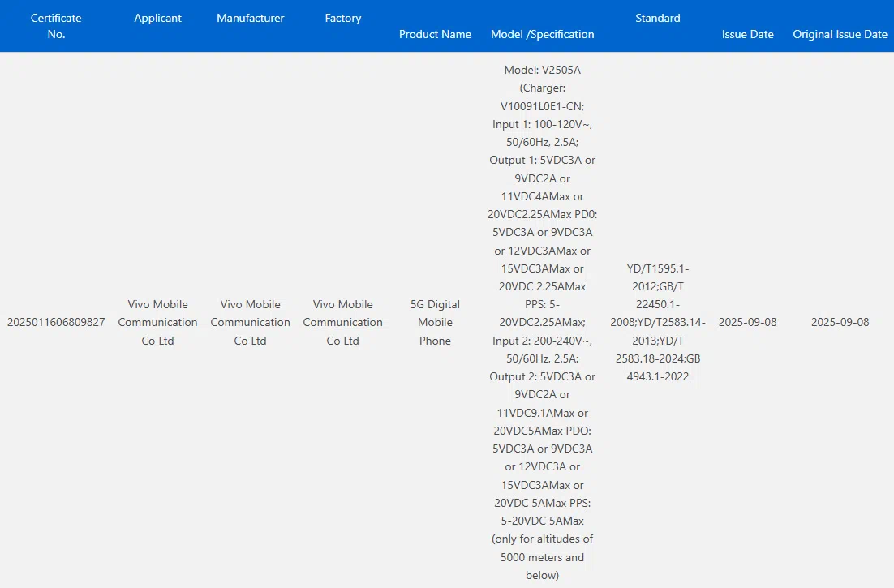Click certificate number 2025011606809827

coord(56,322)
